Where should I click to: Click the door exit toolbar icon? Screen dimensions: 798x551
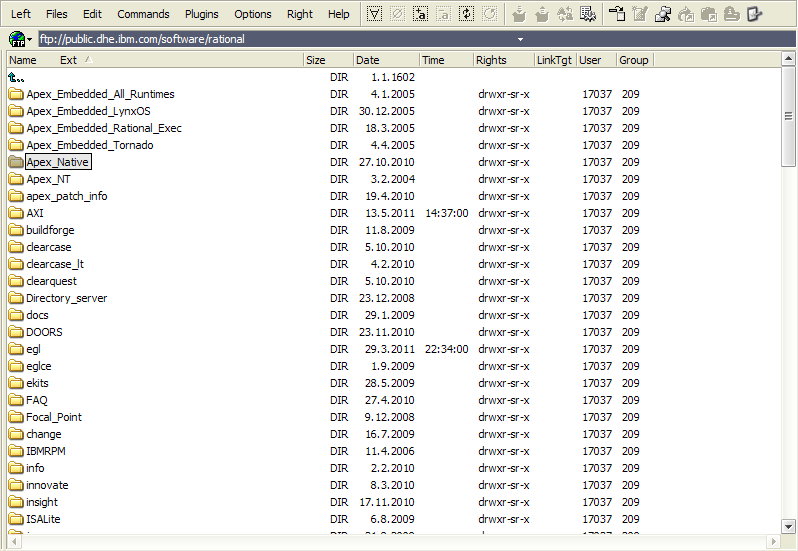tap(754, 14)
